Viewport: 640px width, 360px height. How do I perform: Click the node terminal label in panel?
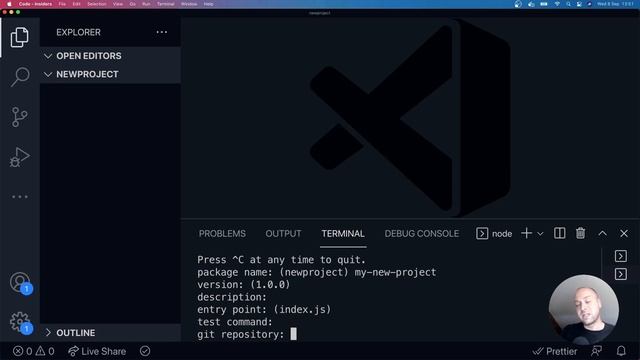[494, 233]
